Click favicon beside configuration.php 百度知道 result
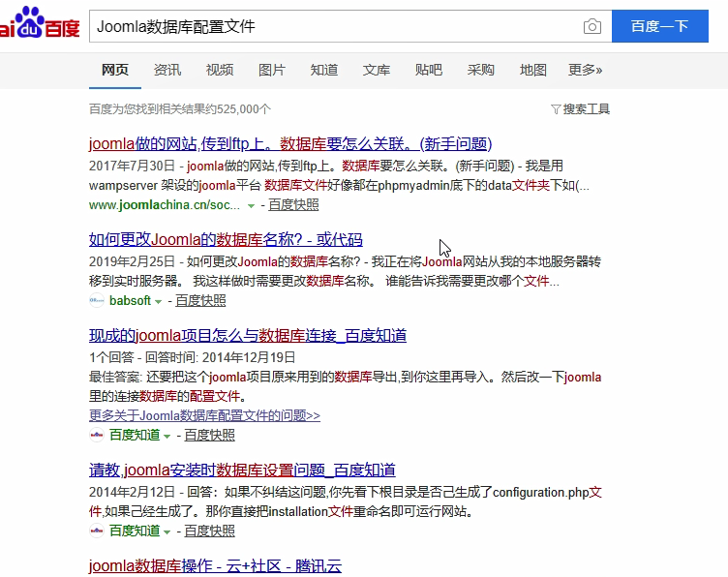Viewport: 728px width, 577px height. pos(97,531)
